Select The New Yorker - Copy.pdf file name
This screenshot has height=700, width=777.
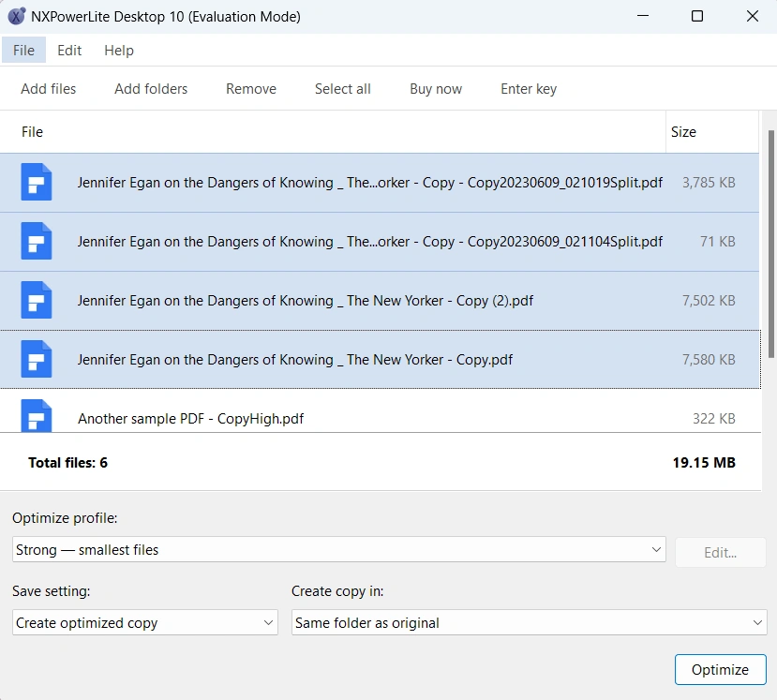click(x=295, y=359)
